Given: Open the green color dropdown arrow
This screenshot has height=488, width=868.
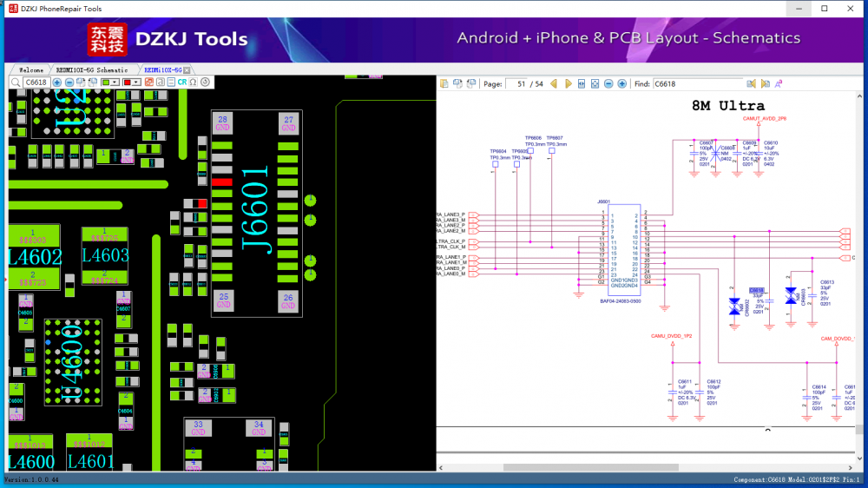Looking at the screenshot, I should pos(115,82).
